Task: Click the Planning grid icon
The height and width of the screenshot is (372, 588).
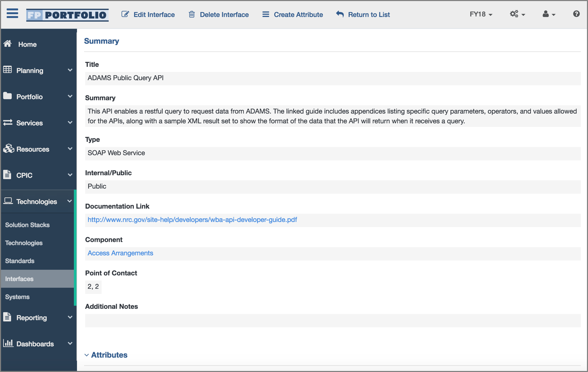Action: point(8,70)
